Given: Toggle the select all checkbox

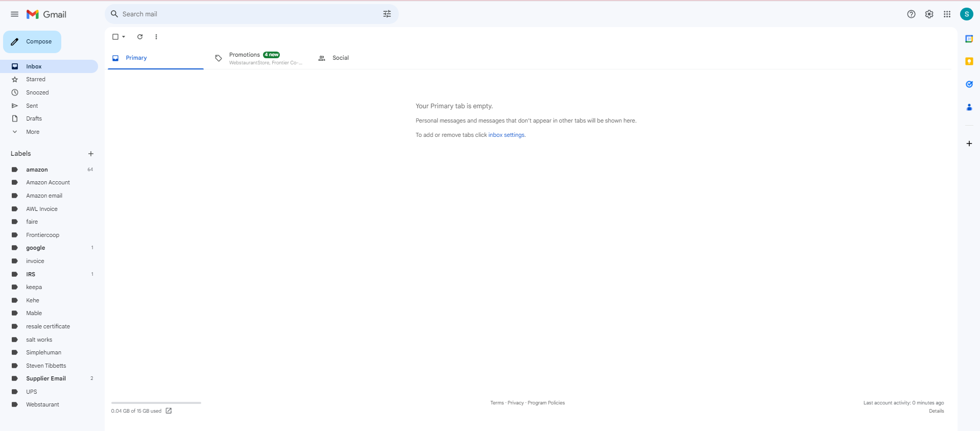Looking at the screenshot, I should [115, 37].
